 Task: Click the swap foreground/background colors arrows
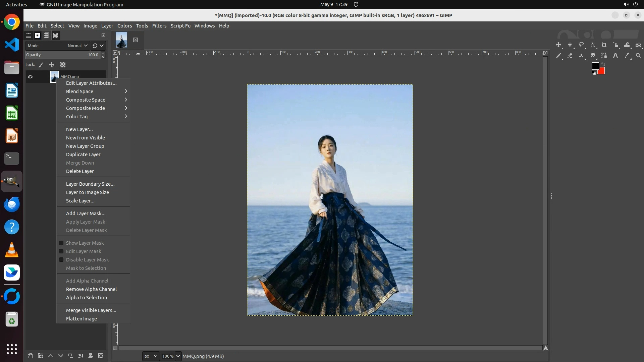(x=603, y=64)
